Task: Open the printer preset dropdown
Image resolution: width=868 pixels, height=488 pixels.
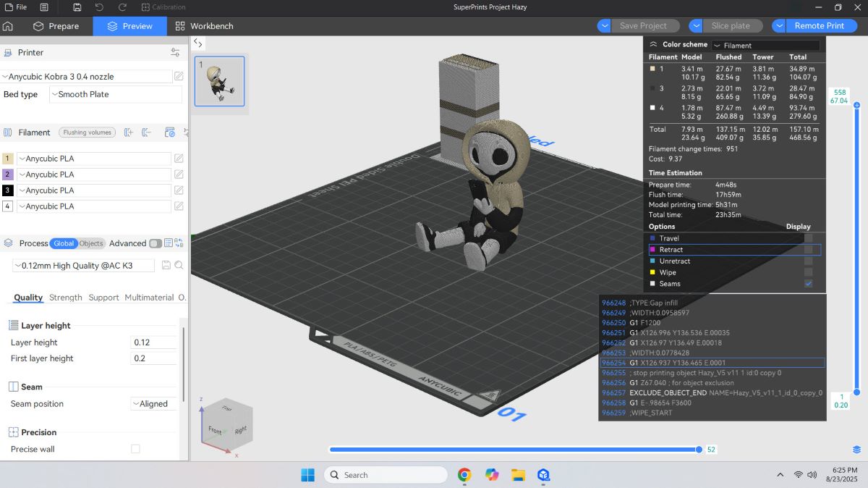Action: click(x=86, y=76)
